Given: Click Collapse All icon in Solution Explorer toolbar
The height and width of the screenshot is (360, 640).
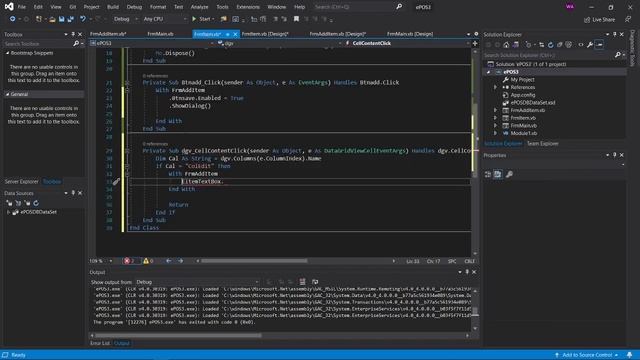Looking at the screenshot, I should [x=560, y=45].
